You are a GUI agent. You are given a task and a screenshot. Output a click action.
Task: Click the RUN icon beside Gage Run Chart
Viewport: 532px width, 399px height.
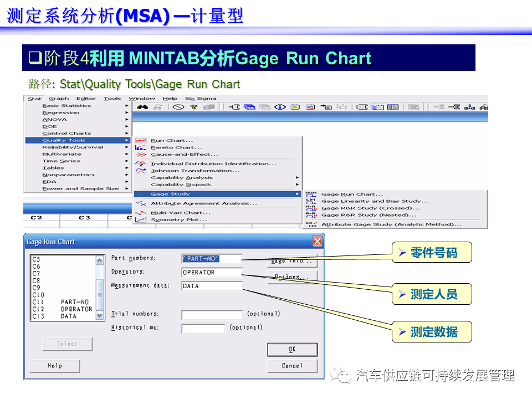click(311, 193)
